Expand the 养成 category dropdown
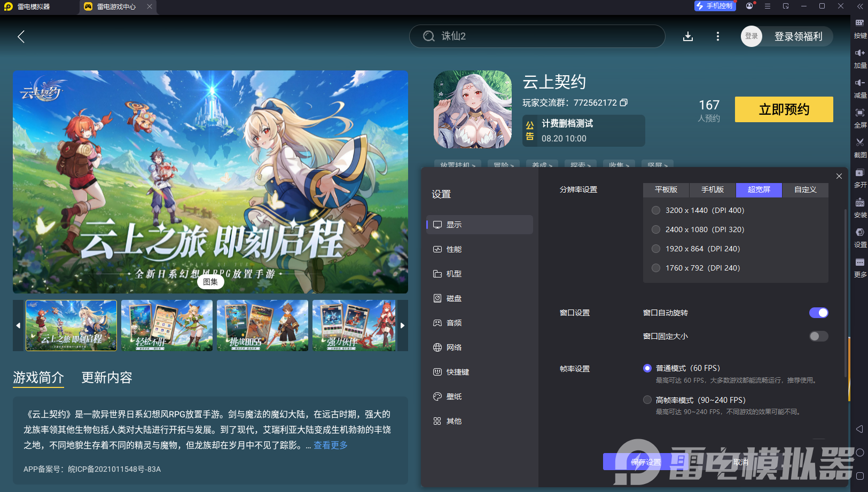The image size is (868, 492). click(542, 166)
